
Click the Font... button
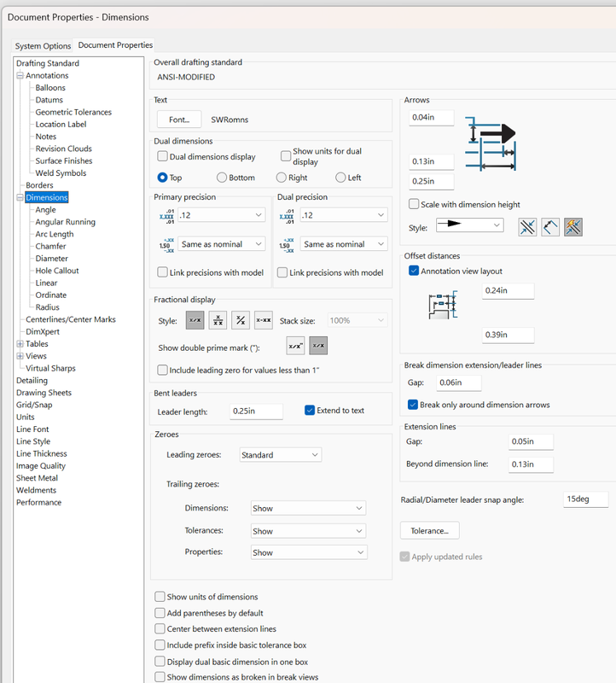click(179, 120)
